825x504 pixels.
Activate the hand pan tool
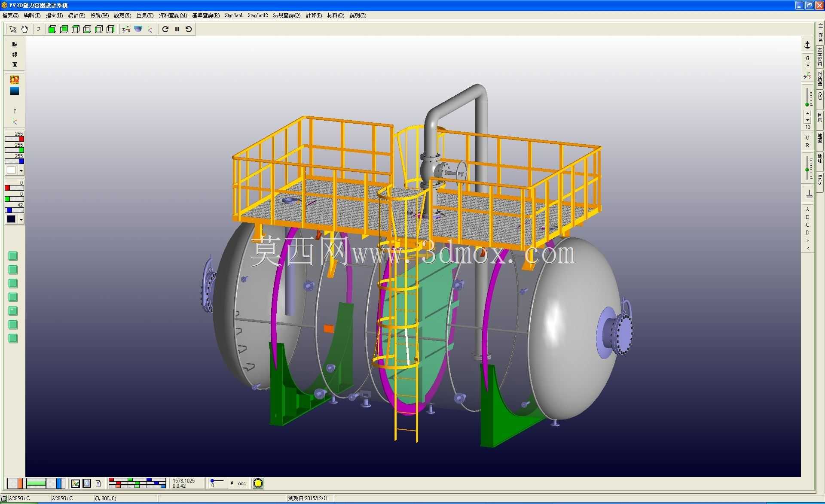coord(24,29)
